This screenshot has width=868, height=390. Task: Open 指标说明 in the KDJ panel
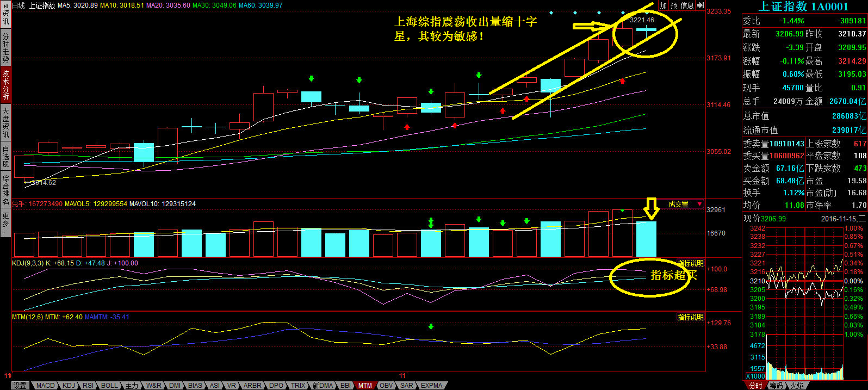click(690, 263)
